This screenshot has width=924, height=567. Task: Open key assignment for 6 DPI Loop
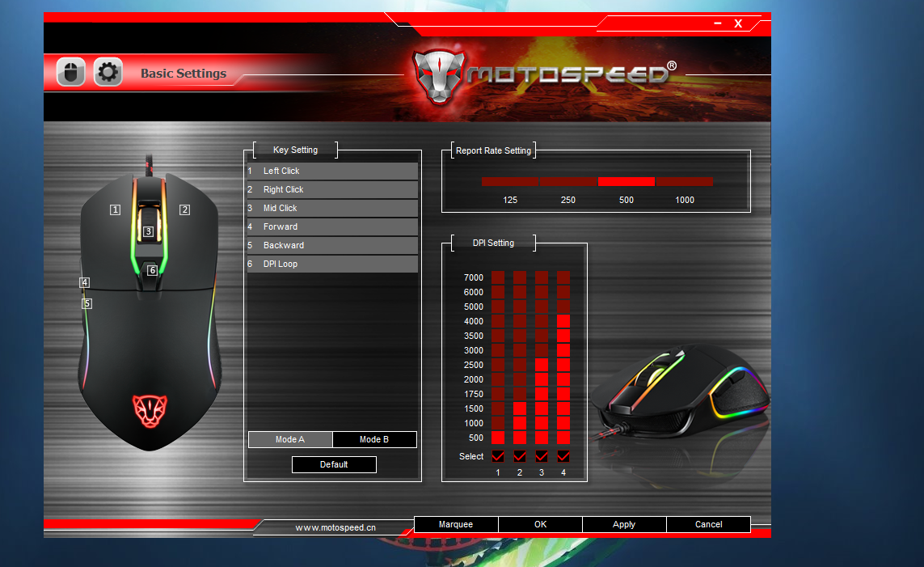coord(332,264)
